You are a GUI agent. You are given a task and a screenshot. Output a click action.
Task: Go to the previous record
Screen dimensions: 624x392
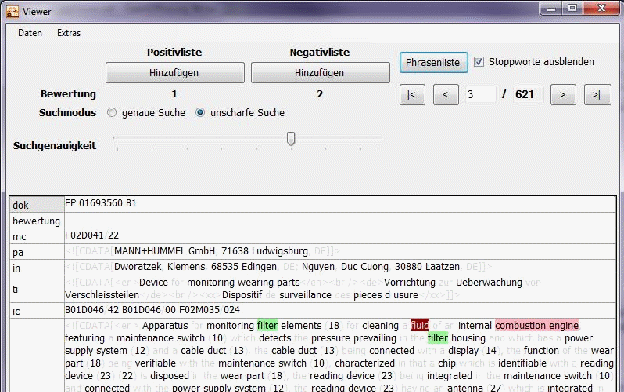445,94
